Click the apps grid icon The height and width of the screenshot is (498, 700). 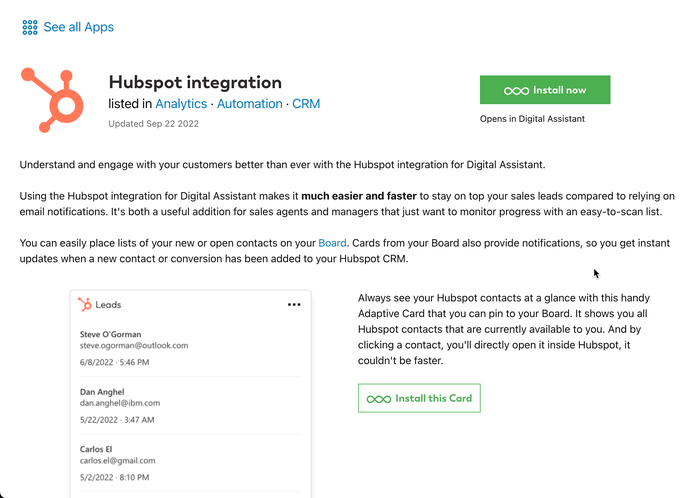[x=30, y=27]
